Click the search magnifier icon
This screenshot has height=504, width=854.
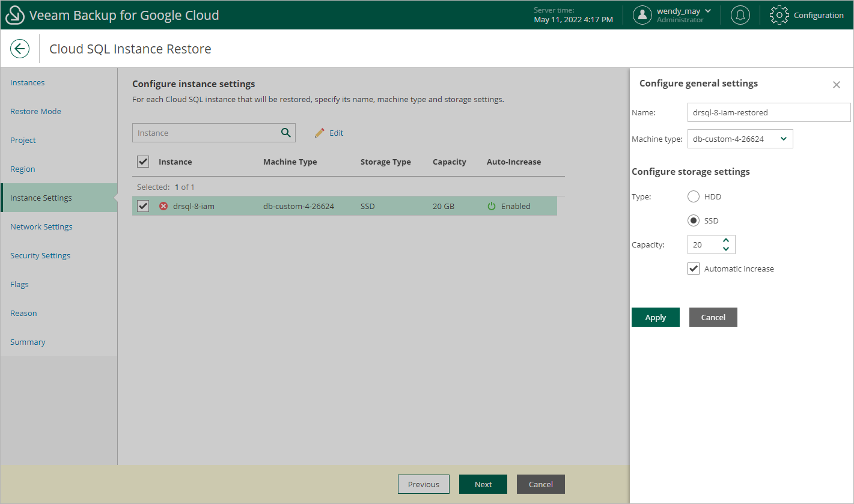[286, 133]
